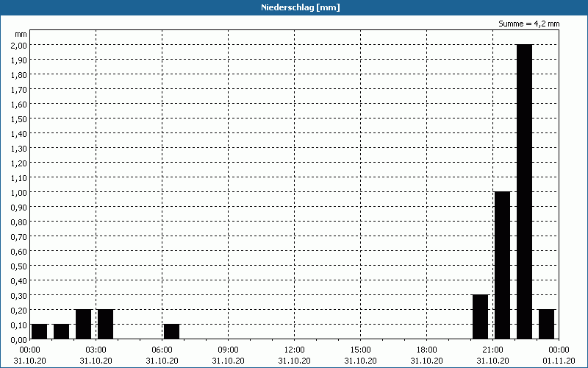Select the 0,70 y-axis value
Screen dimensions: 588x368
pyautogui.click(x=20, y=236)
